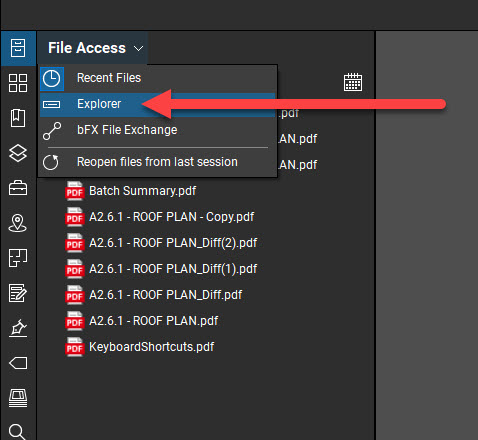Screen dimensions: 478x440
Task: Expand the File Access dropdown chevron
Action: click(x=138, y=49)
